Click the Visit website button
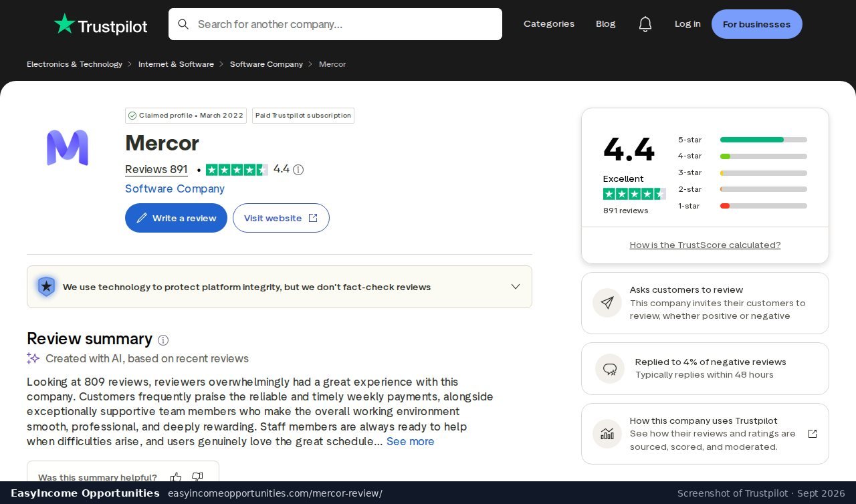856x504 pixels. (x=281, y=218)
